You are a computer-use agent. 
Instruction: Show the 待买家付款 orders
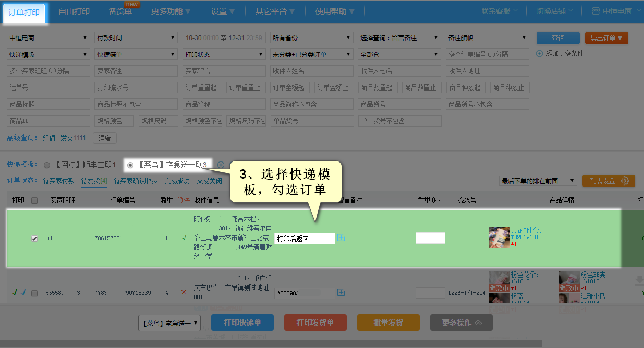[x=59, y=181]
